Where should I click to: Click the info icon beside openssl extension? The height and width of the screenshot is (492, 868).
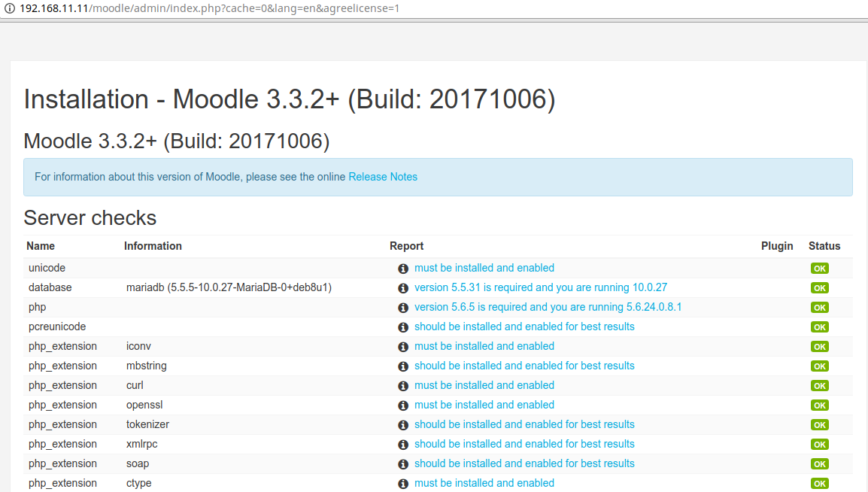click(403, 405)
